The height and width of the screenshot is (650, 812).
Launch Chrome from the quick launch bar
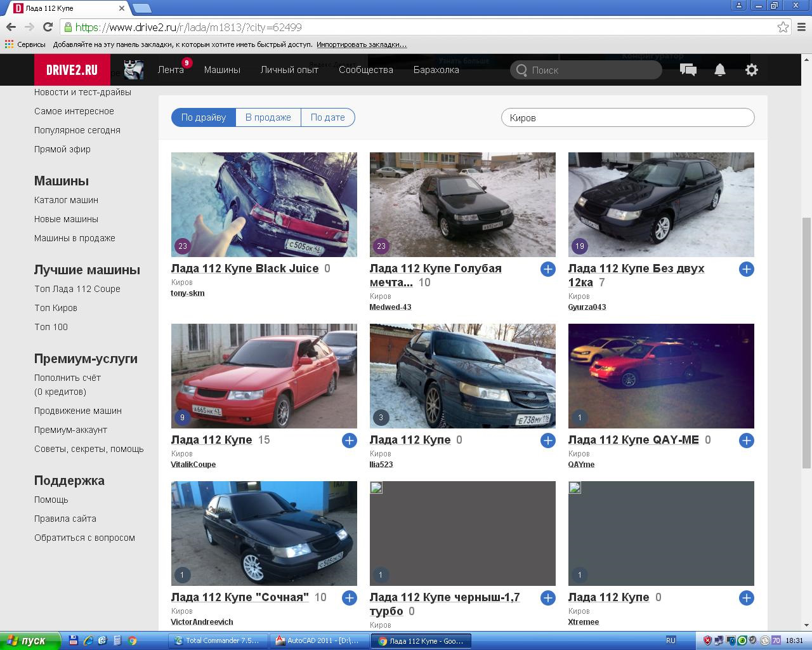132,640
